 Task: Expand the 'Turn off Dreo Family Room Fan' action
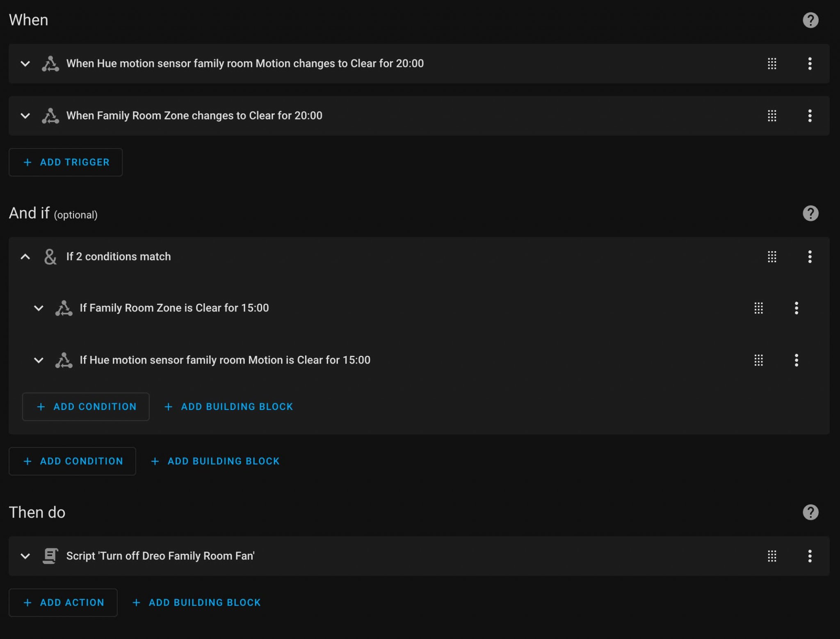25,556
